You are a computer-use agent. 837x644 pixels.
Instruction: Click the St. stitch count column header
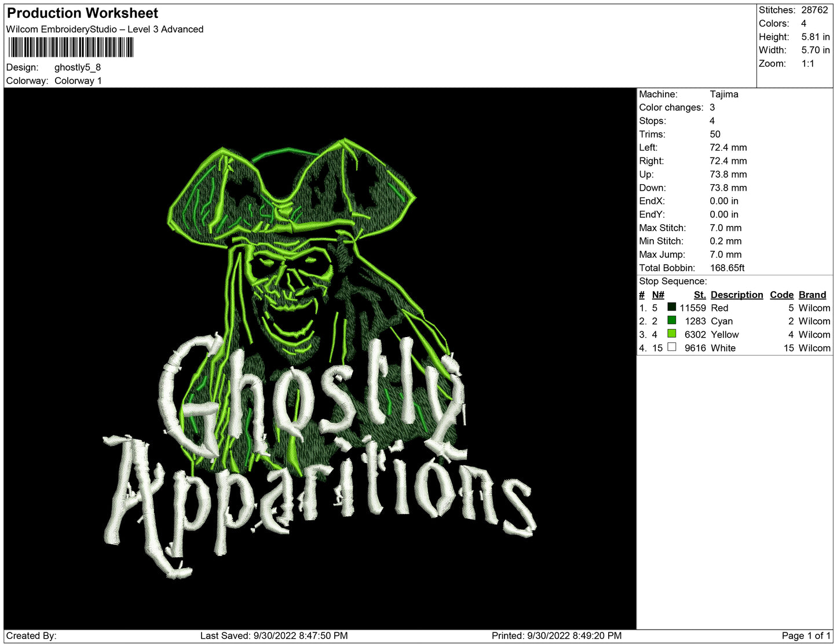[x=700, y=295]
